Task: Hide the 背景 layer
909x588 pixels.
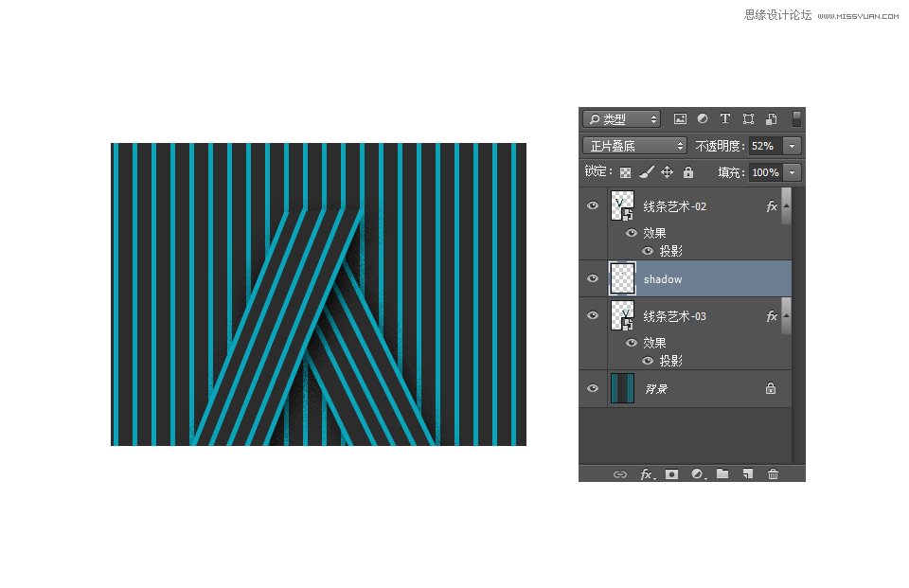Action: point(593,388)
